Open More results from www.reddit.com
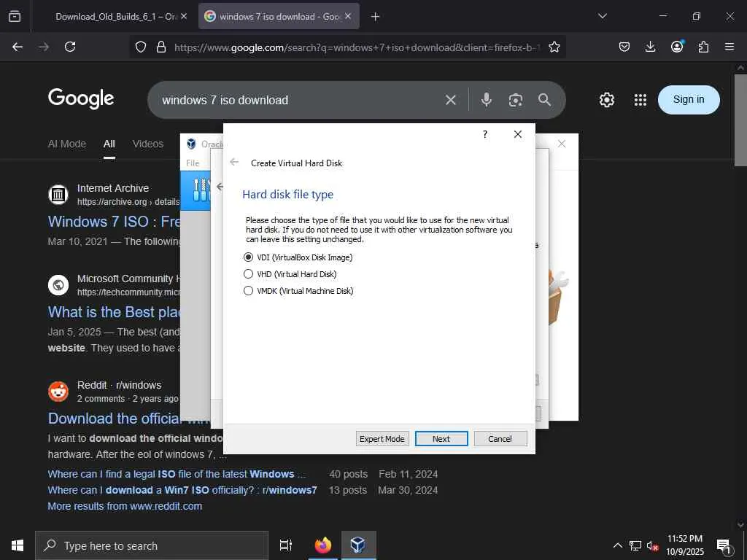This screenshot has width=747, height=560. tap(125, 506)
